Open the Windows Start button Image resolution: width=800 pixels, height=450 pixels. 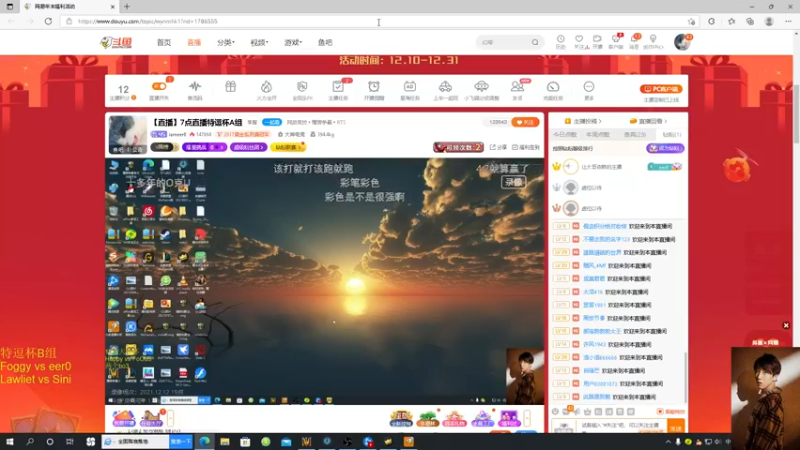(x=10, y=442)
